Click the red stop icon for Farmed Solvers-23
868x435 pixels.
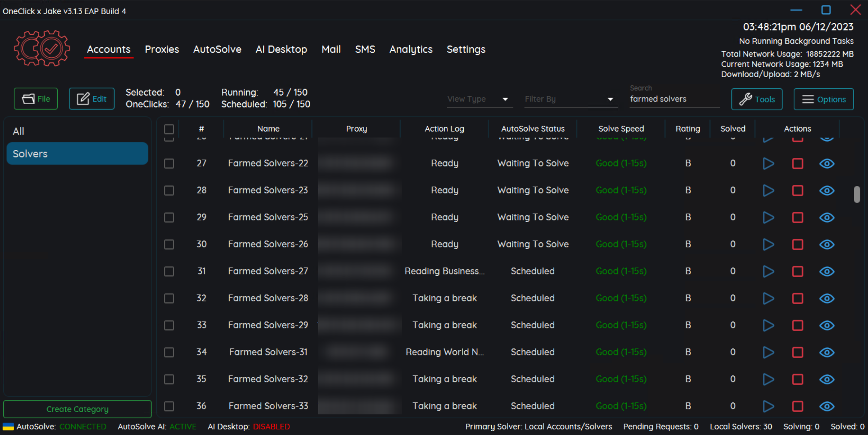pos(797,191)
